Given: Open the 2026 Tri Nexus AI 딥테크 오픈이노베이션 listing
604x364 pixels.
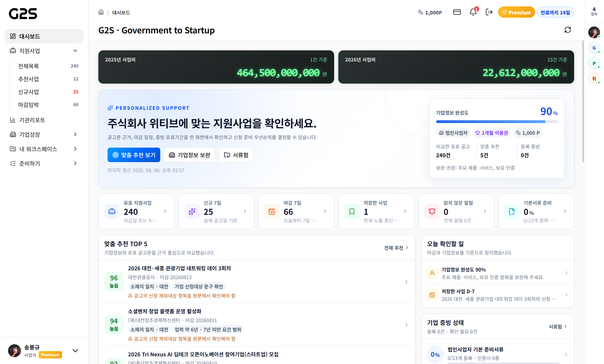Looking at the screenshot, I should [203, 355].
